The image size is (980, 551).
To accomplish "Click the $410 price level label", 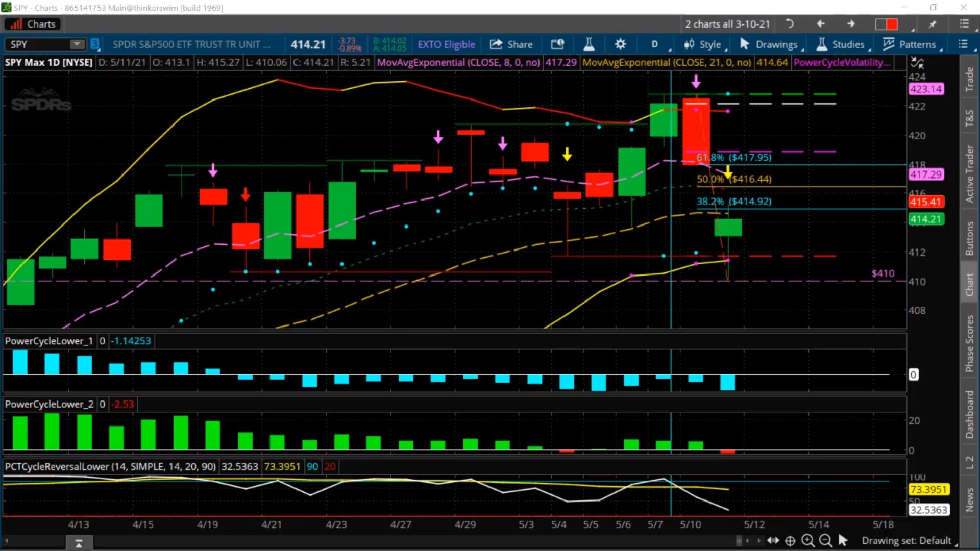I will pyautogui.click(x=883, y=273).
